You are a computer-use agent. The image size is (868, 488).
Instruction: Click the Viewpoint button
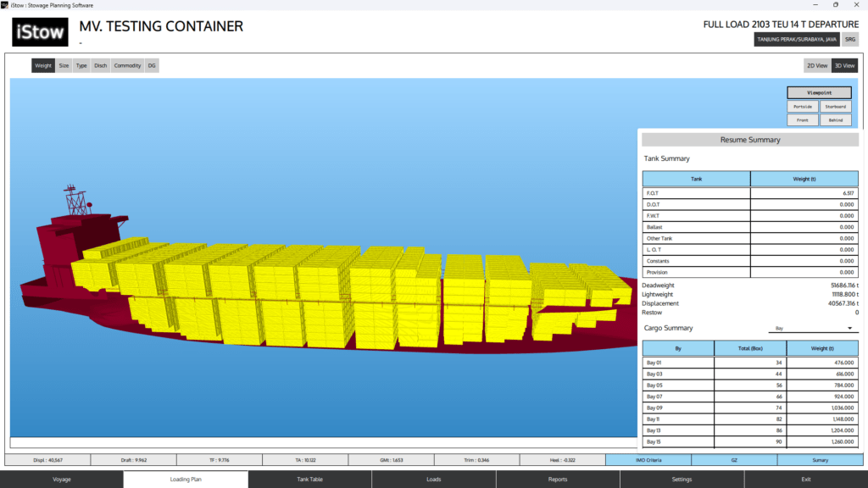click(819, 92)
